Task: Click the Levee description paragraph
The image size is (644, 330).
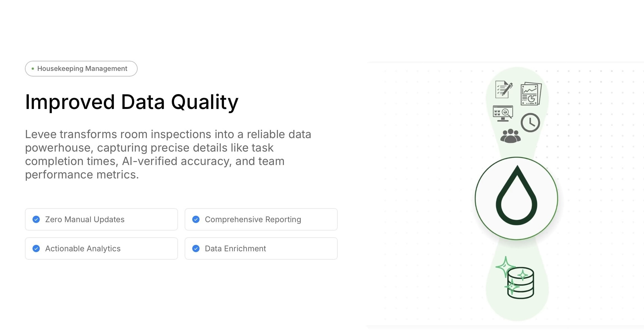Action: pos(168,154)
